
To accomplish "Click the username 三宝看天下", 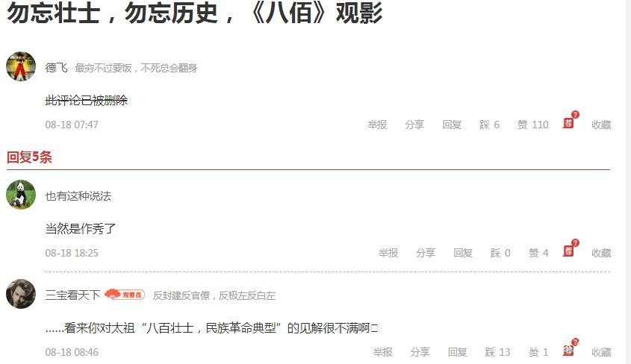I will (73, 295).
